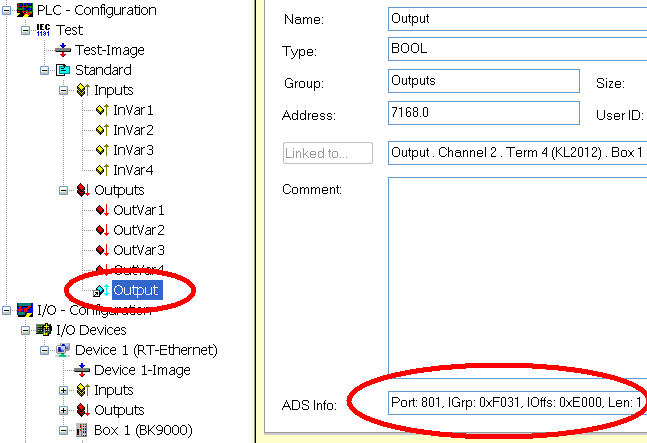Image resolution: width=647 pixels, height=443 pixels.
Task: Select OutVar2 in the tree
Action: pos(139,230)
